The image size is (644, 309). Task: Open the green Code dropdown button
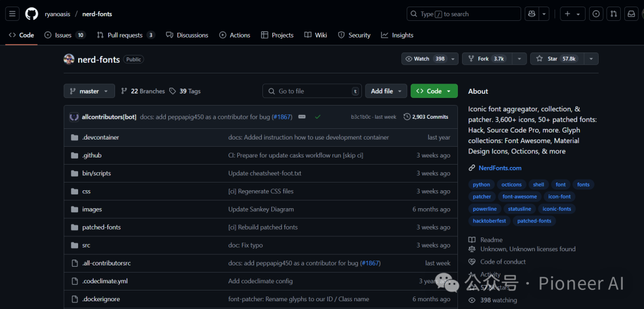tap(434, 91)
